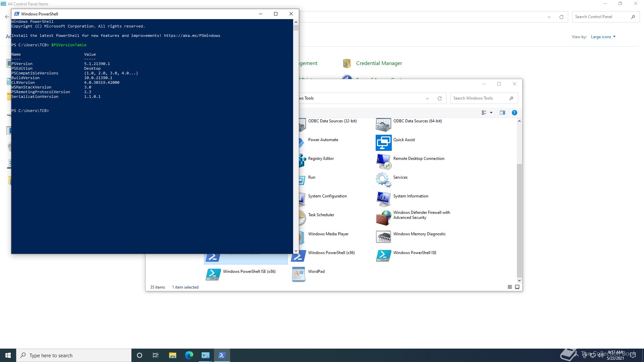Click PowerShell console scroll up arrow
The width and height of the screenshot is (644, 362).
click(296, 22)
